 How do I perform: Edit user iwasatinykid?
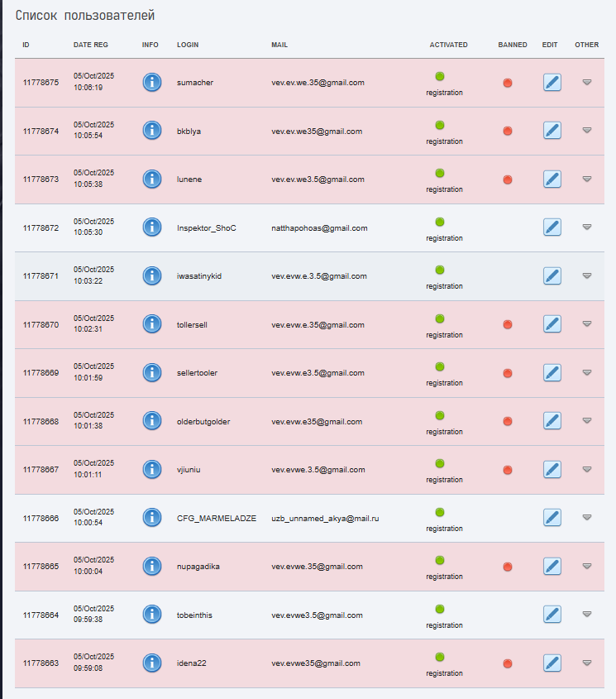coord(552,275)
